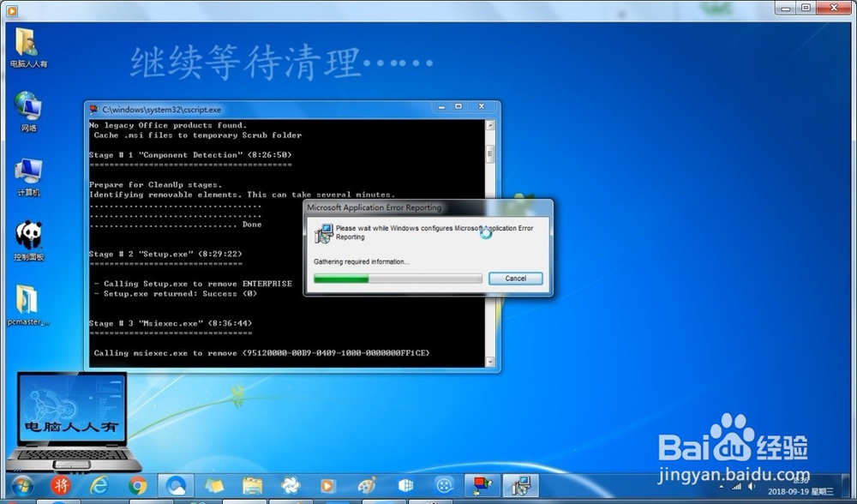857x504 pixels.
Task: Open the 电脑人人有 desktop folder
Action: (x=27, y=47)
